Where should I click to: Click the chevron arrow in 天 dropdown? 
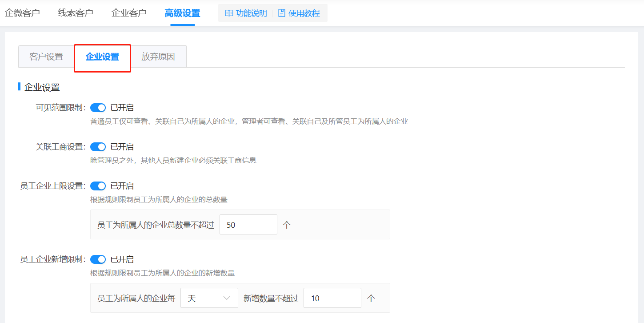(227, 298)
